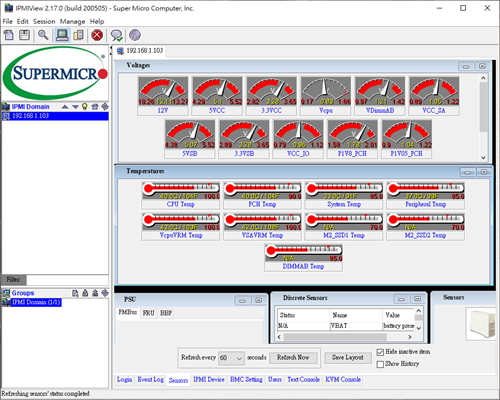Select 192.168.1.103 in the IPMI Domain list
This screenshot has height=400, width=500.
(x=55, y=116)
